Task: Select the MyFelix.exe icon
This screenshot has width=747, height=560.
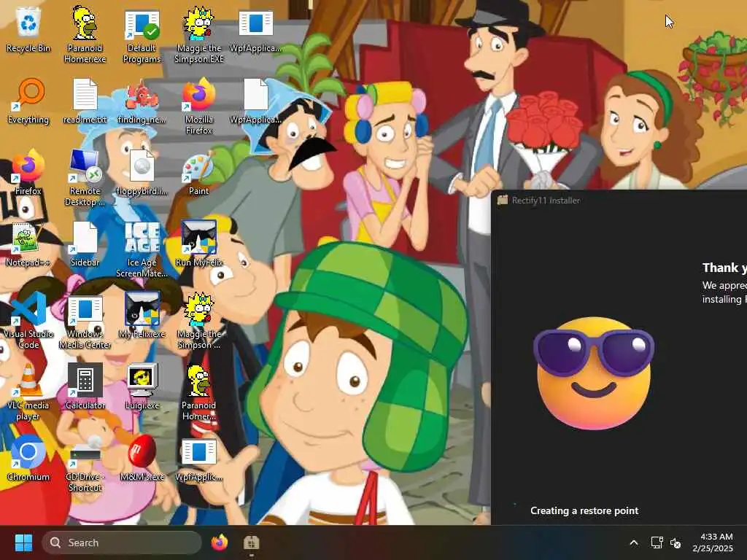Action: (x=142, y=315)
